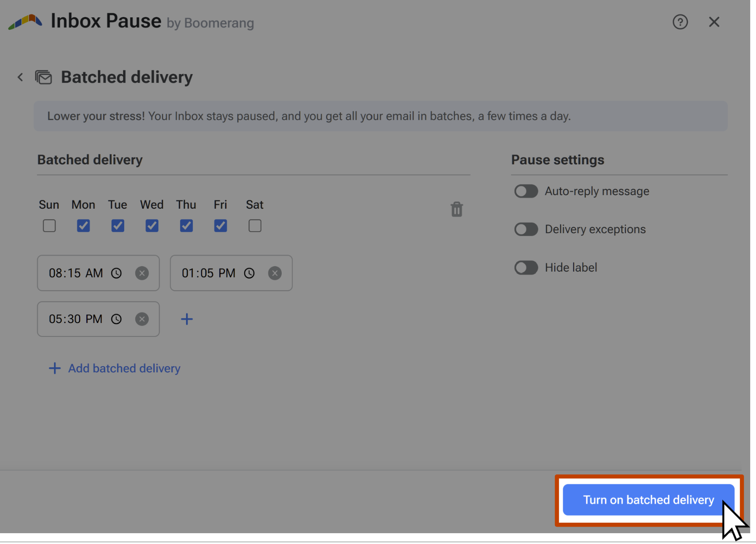756x544 pixels.
Task: Click the batched delivery envelope icon
Action: [x=44, y=78]
